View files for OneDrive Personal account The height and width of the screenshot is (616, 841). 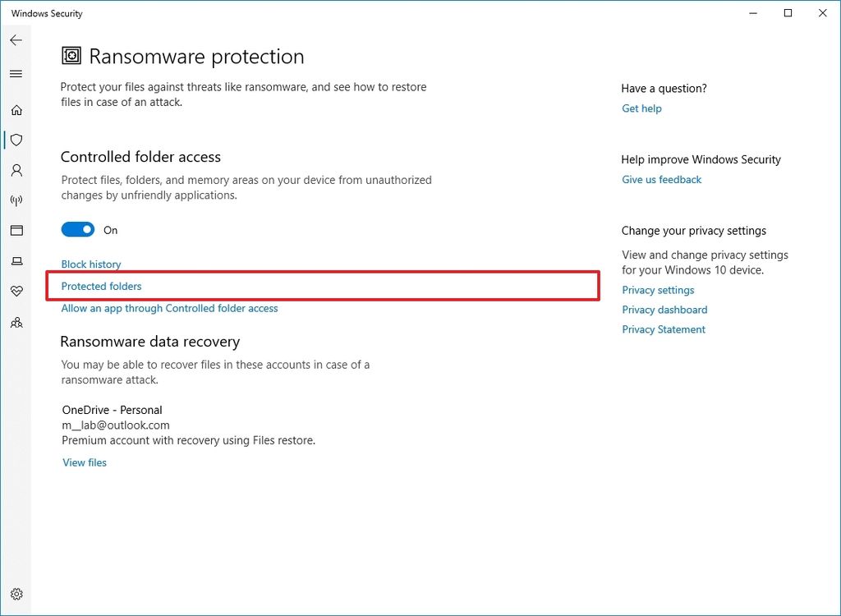point(85,462)
